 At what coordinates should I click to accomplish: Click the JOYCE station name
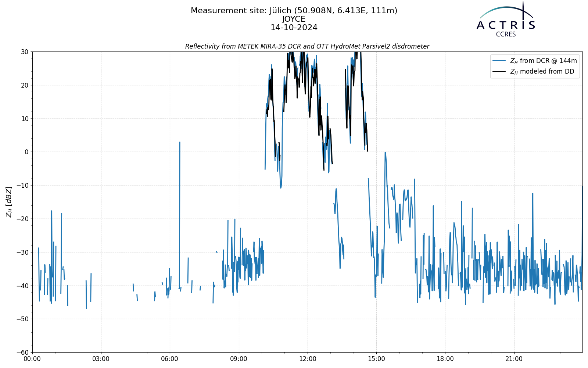(294, 19)
